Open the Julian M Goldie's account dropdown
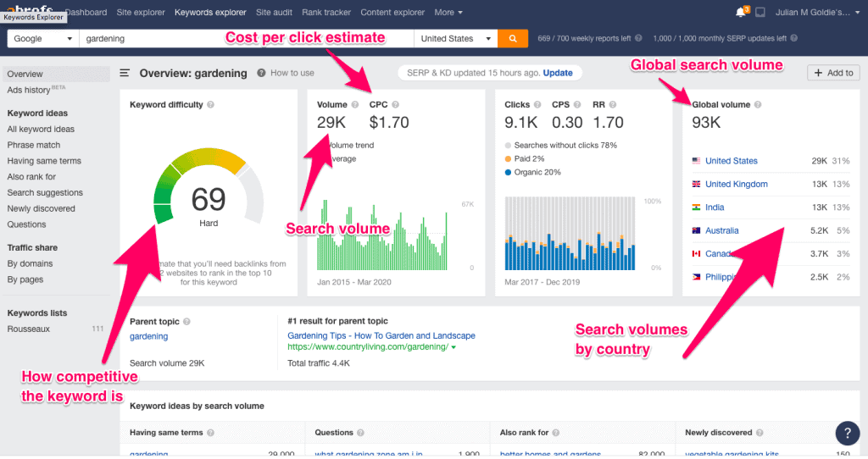Viewport: 868px width, 459px height. point(818,12)
